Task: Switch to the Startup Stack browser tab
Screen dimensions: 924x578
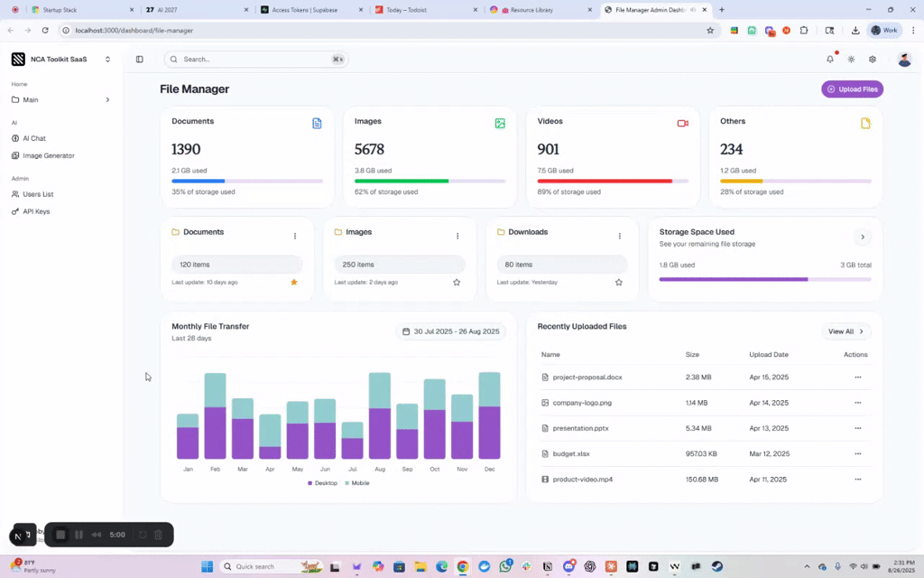Action: [x=82, y=10]
